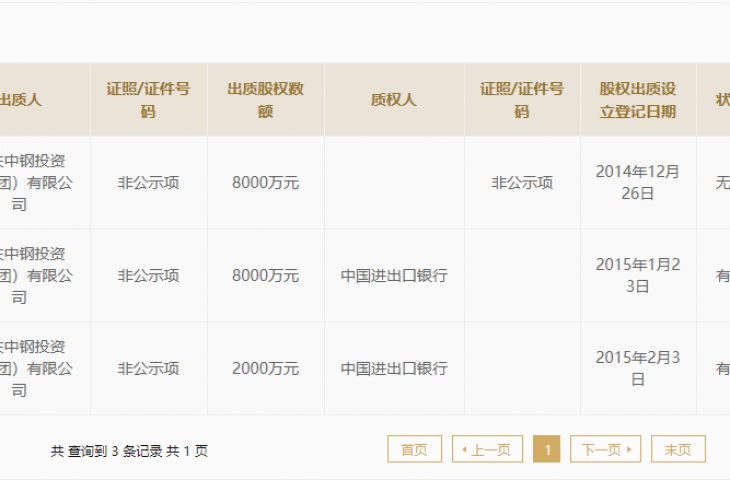Click 中国进出口银行 in the 2000万元 row
The width and height of the screenshot is (730, 480).
(x=394, y=368)
